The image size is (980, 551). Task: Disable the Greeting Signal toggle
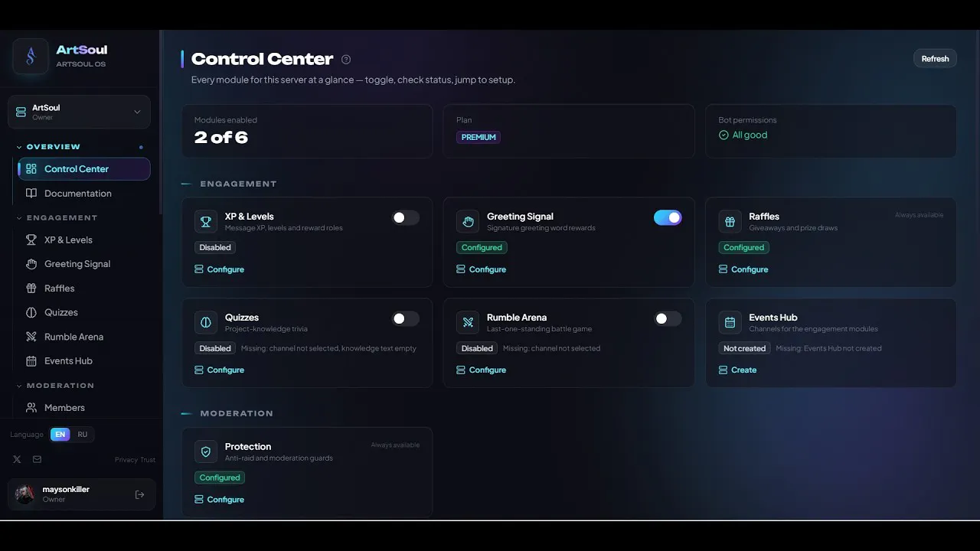coord(668,218)
